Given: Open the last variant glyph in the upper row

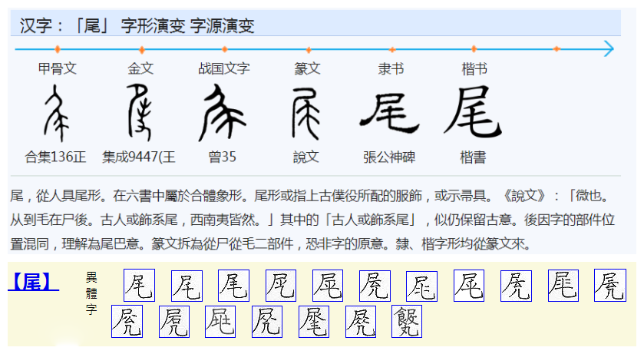Looking at the screenshot, I should click(x=610, y=286).
